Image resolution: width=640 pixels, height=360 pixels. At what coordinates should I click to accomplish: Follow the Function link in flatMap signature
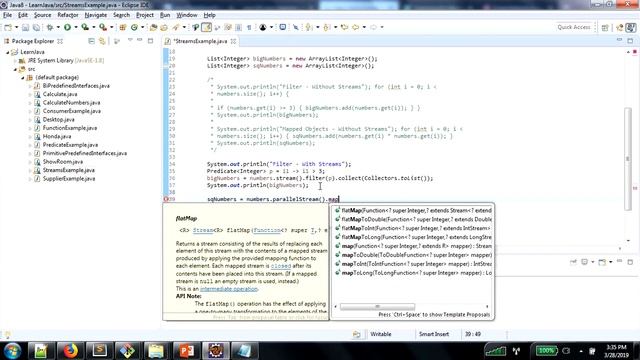click(x=267, y=230)
